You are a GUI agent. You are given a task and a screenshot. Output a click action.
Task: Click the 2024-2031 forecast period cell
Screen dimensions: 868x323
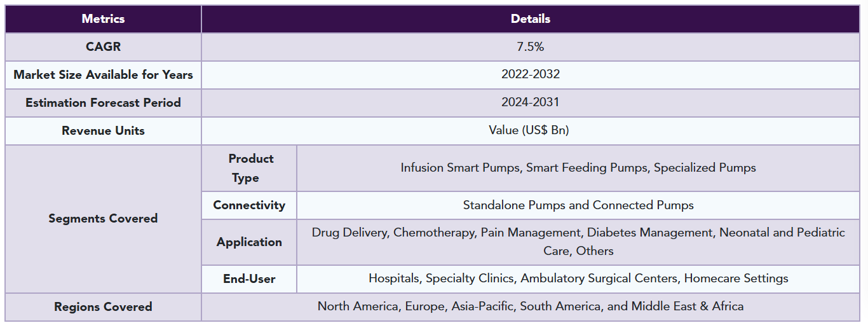(x=531, y=103)
